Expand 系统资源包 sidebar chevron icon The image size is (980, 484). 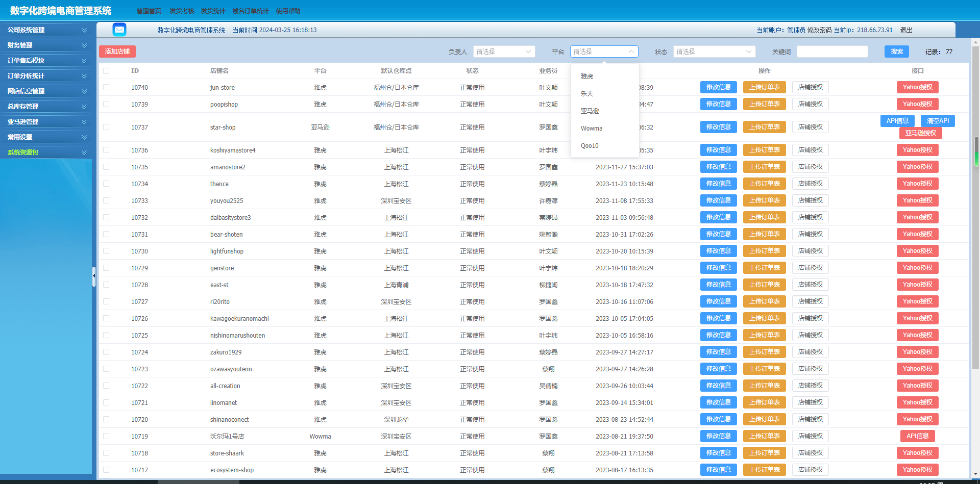(84, 152)
